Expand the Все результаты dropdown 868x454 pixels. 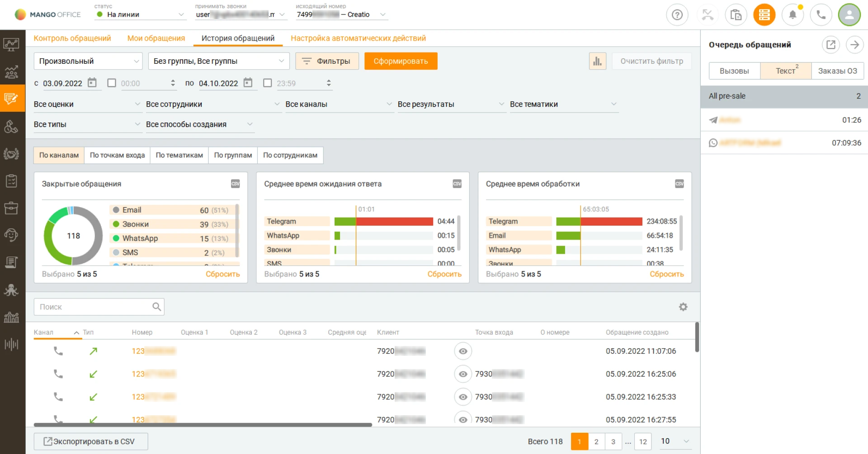(x=452, y=104)
